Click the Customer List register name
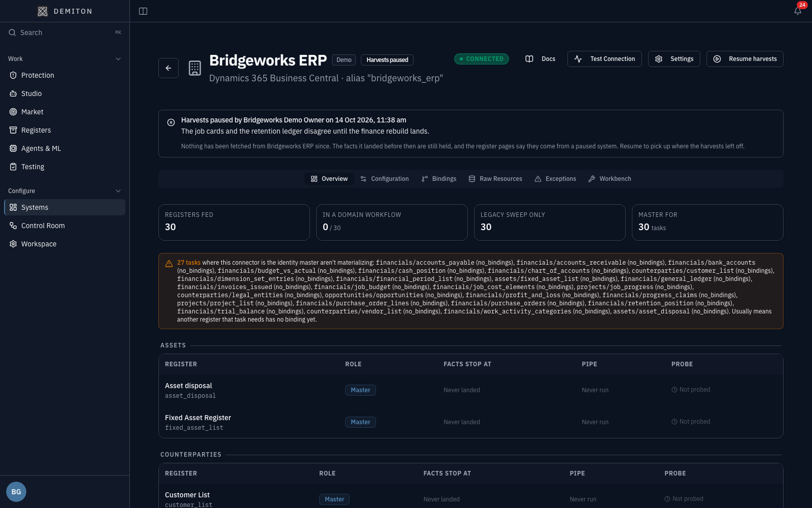 point(187,495)
